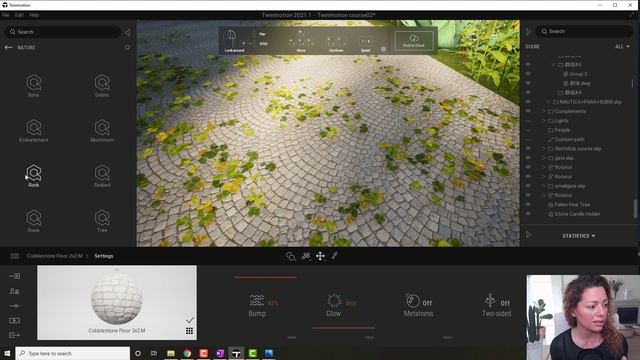This screenshot has width=640, height=360.
Task: Open navigation settings gear icon
Action: (x=383, y=49)
